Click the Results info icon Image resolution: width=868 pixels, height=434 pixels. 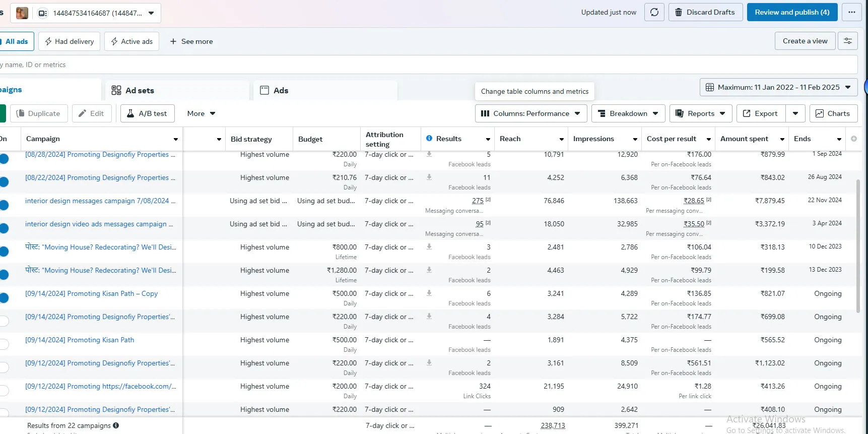[x=429, y=139]
